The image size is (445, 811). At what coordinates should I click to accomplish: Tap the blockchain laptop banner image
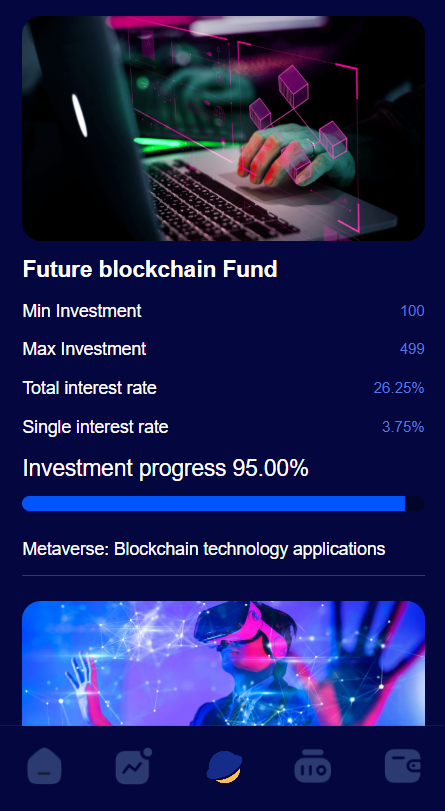pos(224,128)
